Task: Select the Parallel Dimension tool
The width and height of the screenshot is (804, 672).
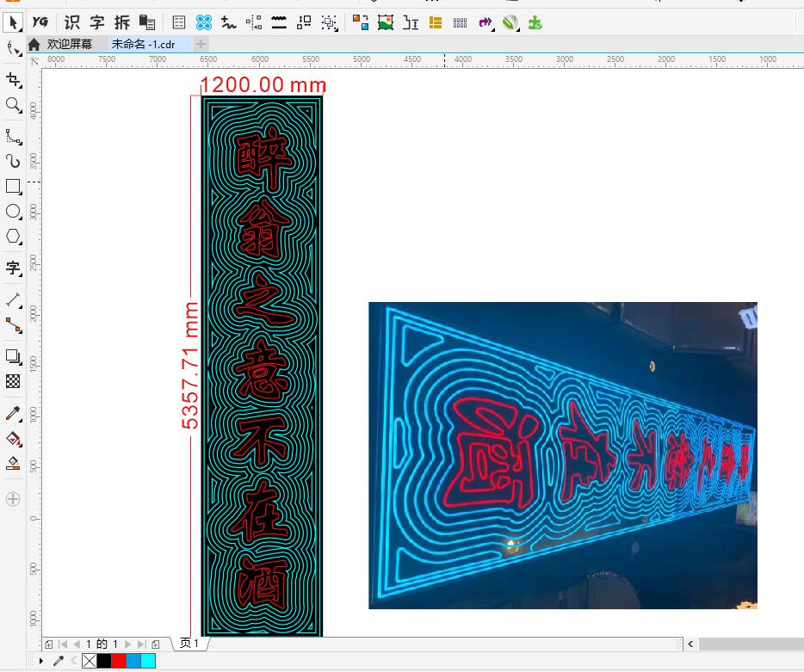Action: click(13, 299)
